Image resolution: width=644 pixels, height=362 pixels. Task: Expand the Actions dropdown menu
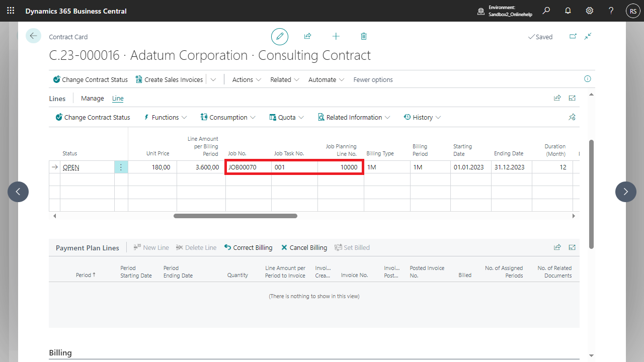pos(247,79)
